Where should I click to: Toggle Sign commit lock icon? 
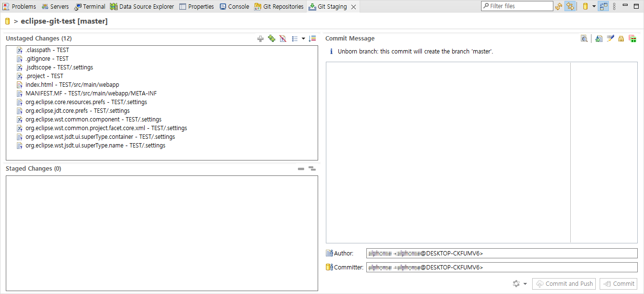(x=621, y=39)
